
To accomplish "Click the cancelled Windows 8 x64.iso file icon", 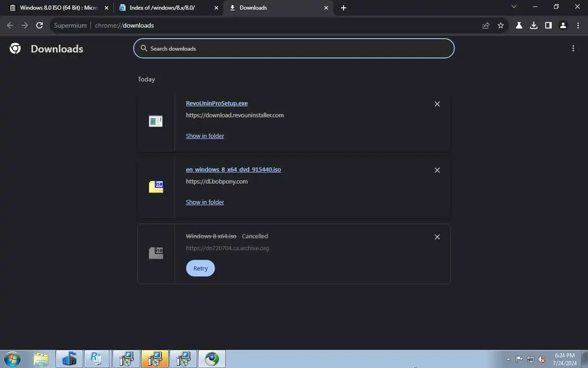I will click(x=156, y=253).
